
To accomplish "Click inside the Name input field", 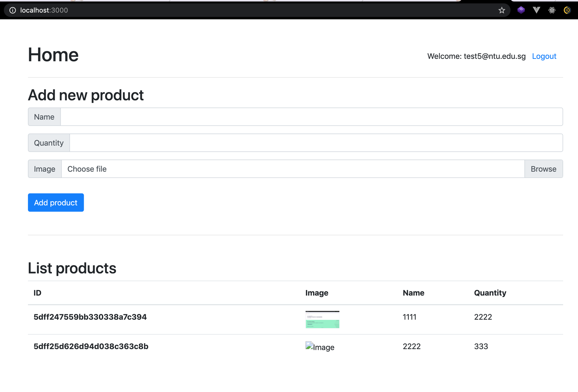I will [x=245, y=117].
